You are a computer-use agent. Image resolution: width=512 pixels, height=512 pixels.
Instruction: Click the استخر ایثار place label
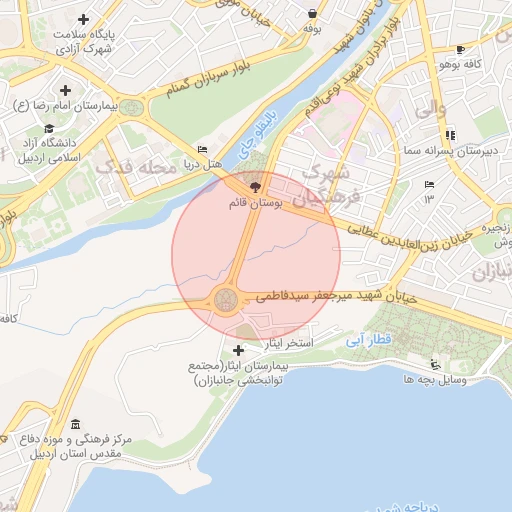(289, 343)
